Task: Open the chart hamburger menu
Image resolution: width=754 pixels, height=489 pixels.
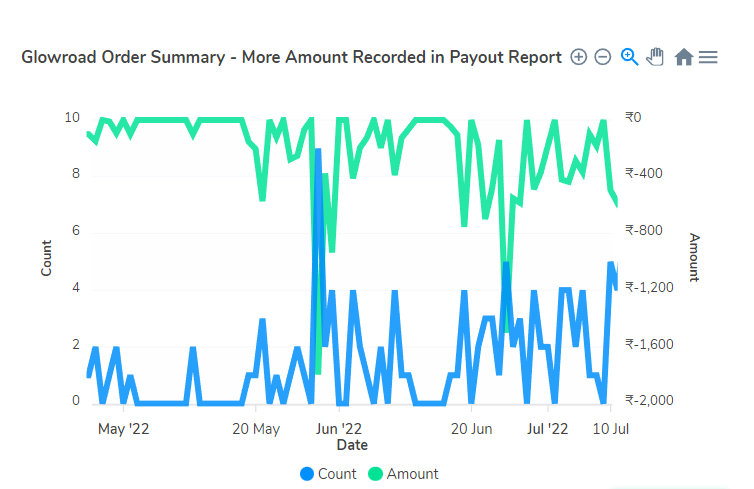Action: click(x=708, y=57)
